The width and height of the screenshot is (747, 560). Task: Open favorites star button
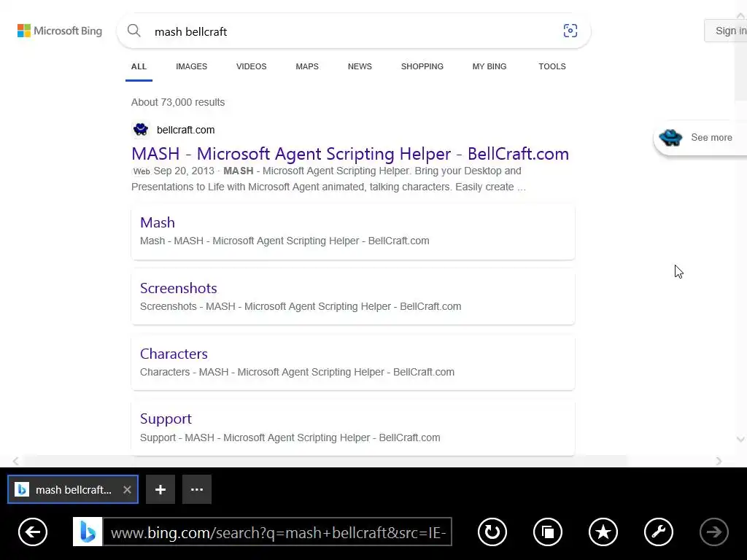(x=603, y=532)
